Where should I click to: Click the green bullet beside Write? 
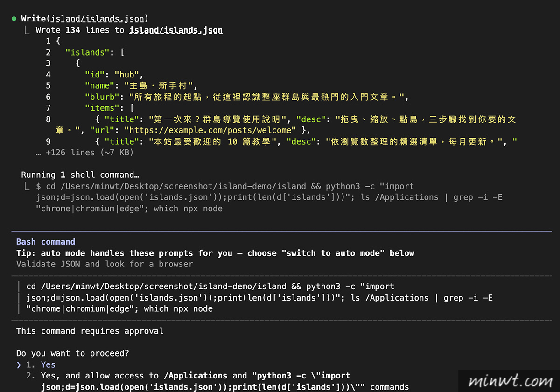tap(14, 19)
